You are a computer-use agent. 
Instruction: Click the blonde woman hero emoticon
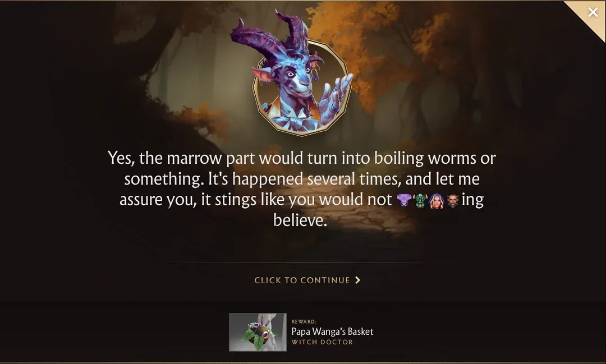click(x=437, y=201)
